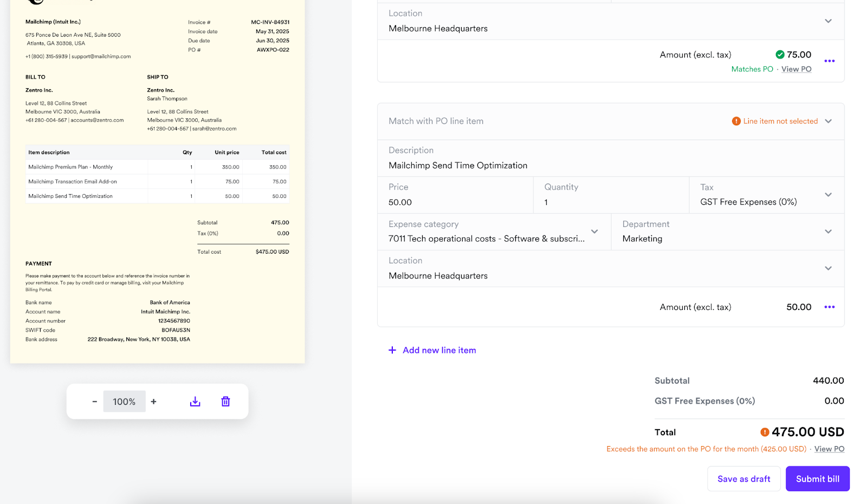
Task: Click green check icon next to 75.00
Action: (780, 55)
